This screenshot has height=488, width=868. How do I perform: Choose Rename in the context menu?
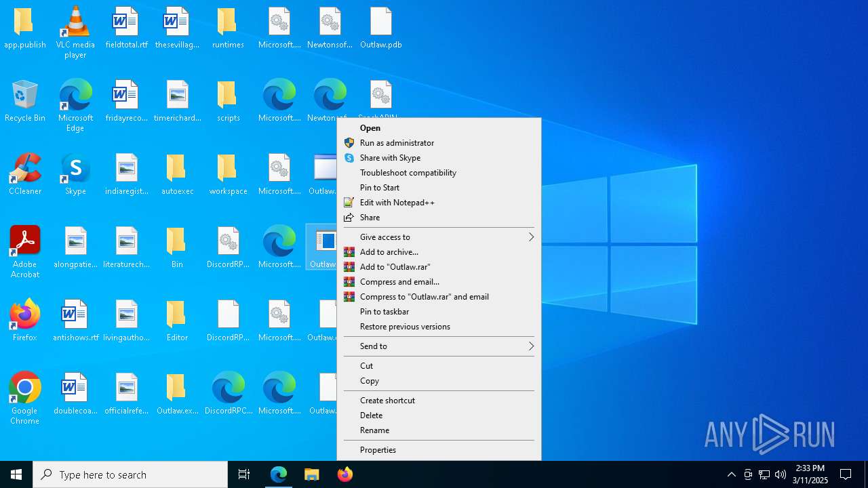[439, 430]
